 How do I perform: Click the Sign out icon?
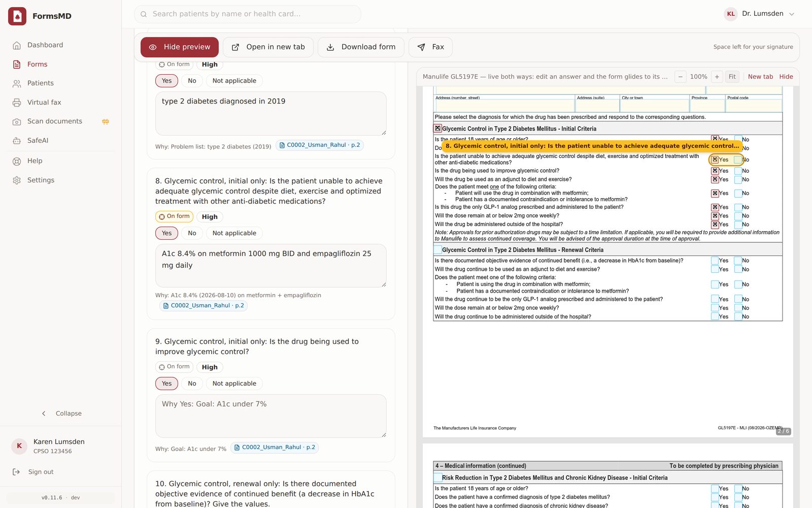16,472
